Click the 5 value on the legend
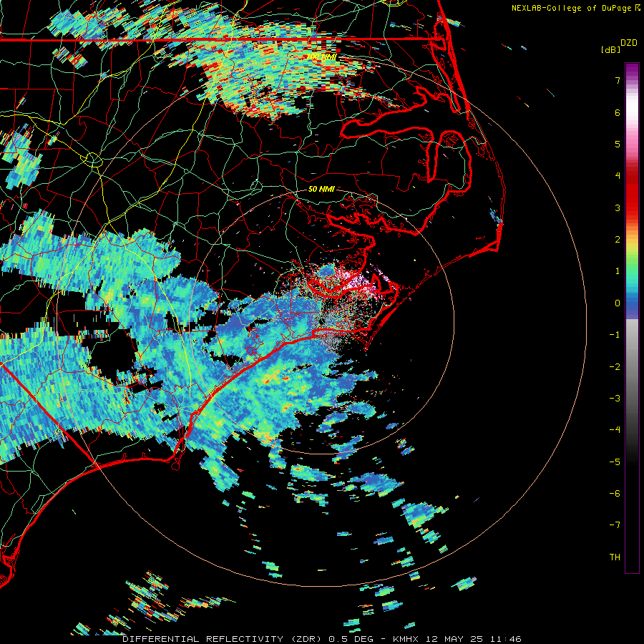The image size is (644, 644). coord(618,144)
